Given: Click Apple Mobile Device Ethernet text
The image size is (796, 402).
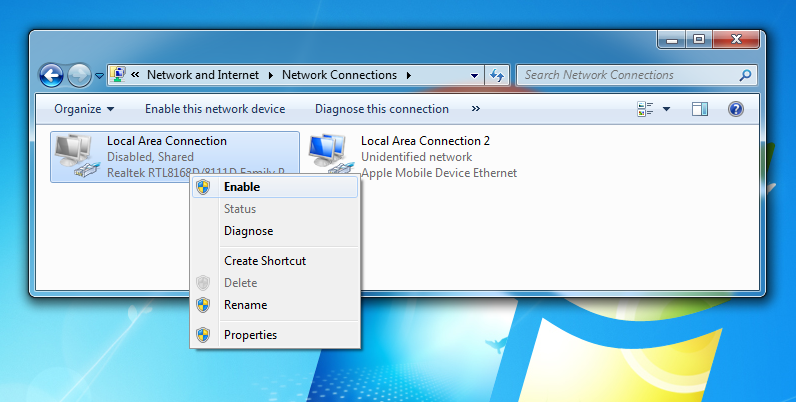Looking at the screenshot, I should coord(439,173).
